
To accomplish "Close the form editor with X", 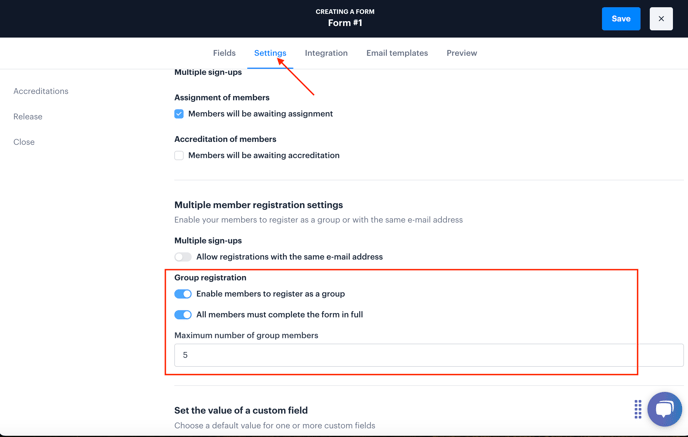I will point(661,18).
